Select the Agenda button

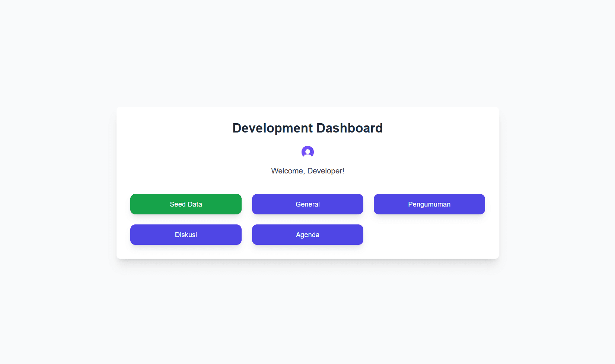(307, 234)
